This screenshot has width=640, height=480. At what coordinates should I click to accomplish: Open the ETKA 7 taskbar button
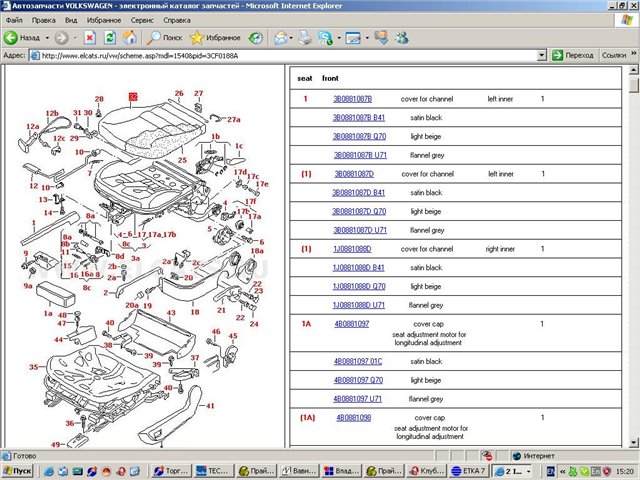(469, 471)
